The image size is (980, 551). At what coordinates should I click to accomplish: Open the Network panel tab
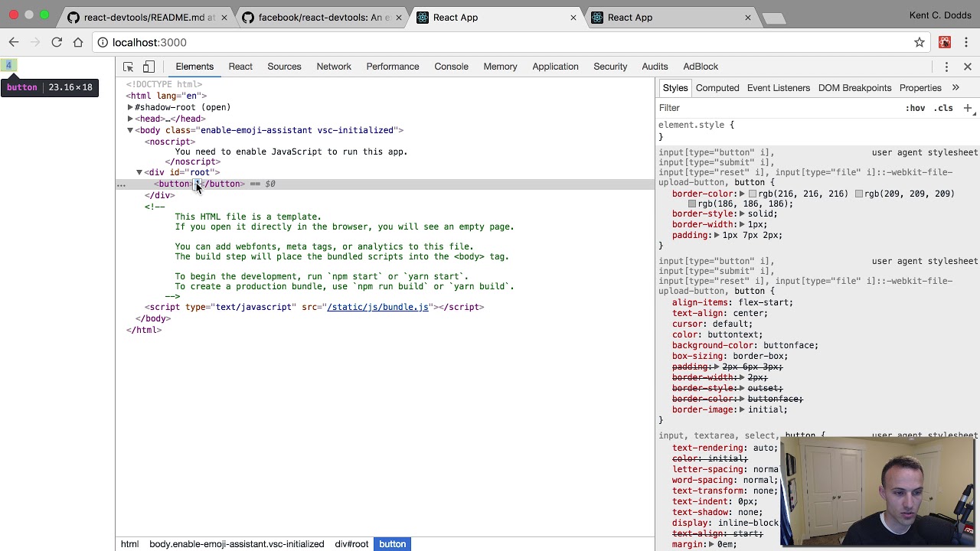(334, 67)
